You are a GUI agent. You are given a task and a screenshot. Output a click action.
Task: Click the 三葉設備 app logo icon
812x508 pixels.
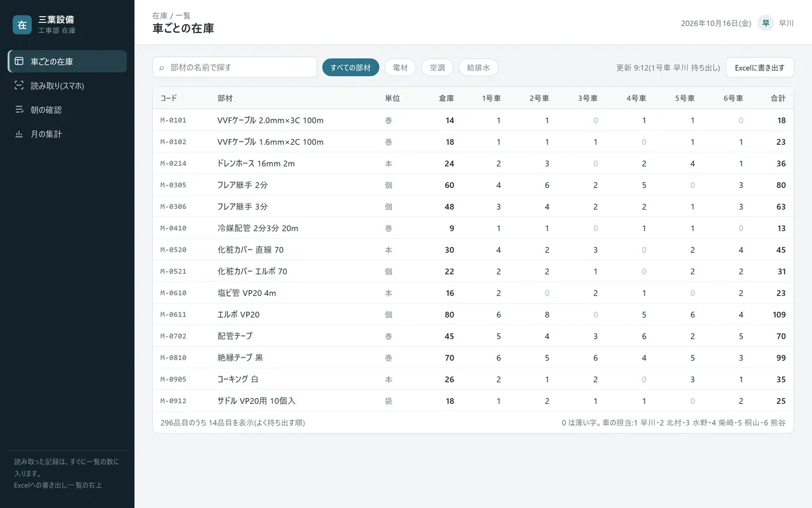coord(22,25)
